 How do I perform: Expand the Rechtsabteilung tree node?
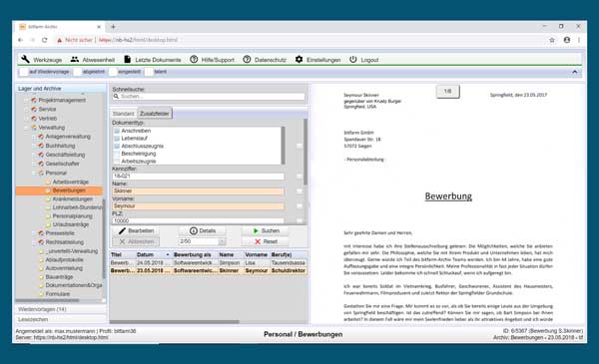point(34,242)
